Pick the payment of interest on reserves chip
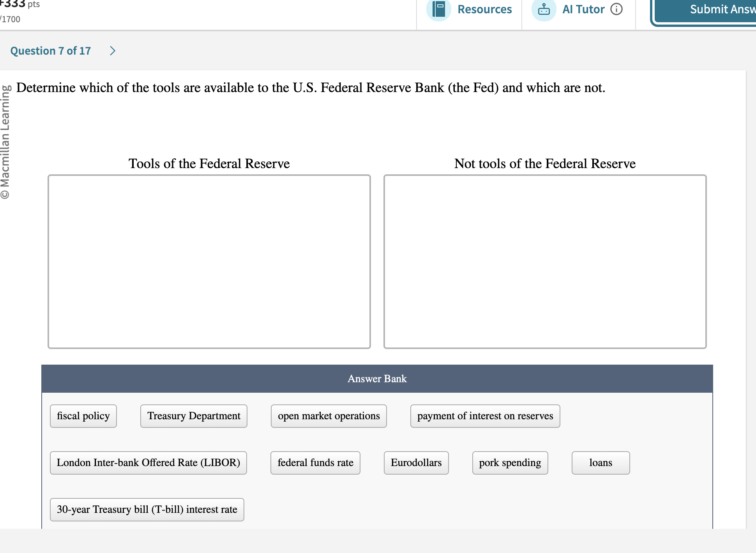The height and width of the screenshot is (553, 756). (485, 416)
